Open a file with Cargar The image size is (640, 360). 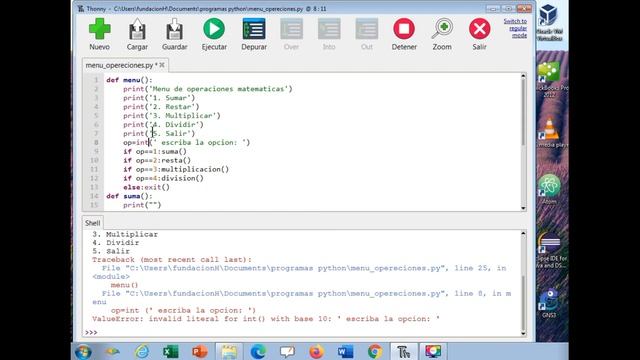coord(137,34)
